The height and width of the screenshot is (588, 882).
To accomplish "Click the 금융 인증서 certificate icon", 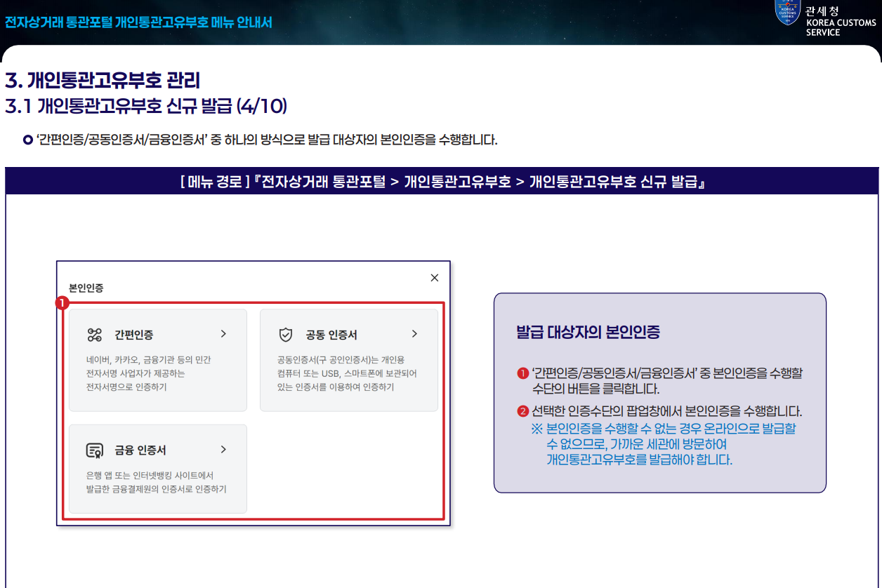I will (x=95, y=450).
